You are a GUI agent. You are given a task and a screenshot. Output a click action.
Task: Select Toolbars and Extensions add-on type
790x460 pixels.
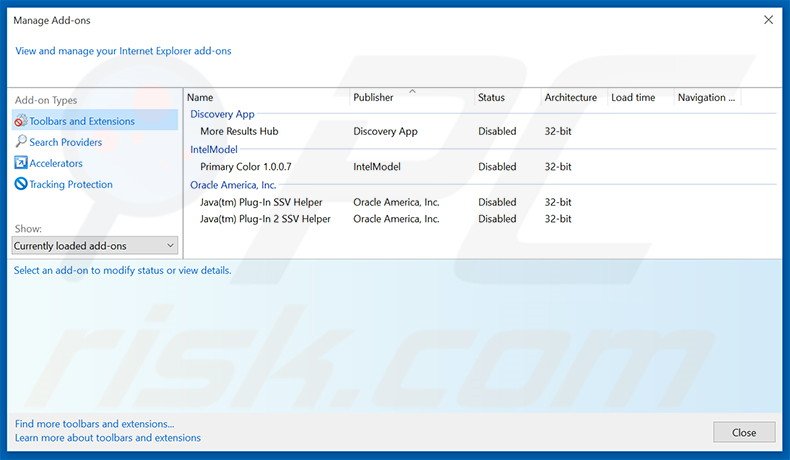click(x=95, y=121)
